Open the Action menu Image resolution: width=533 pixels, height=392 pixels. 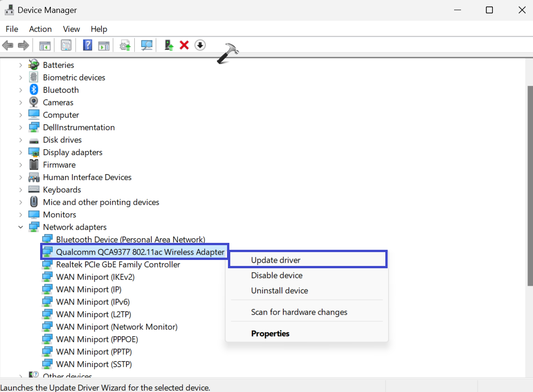point(40,29)
